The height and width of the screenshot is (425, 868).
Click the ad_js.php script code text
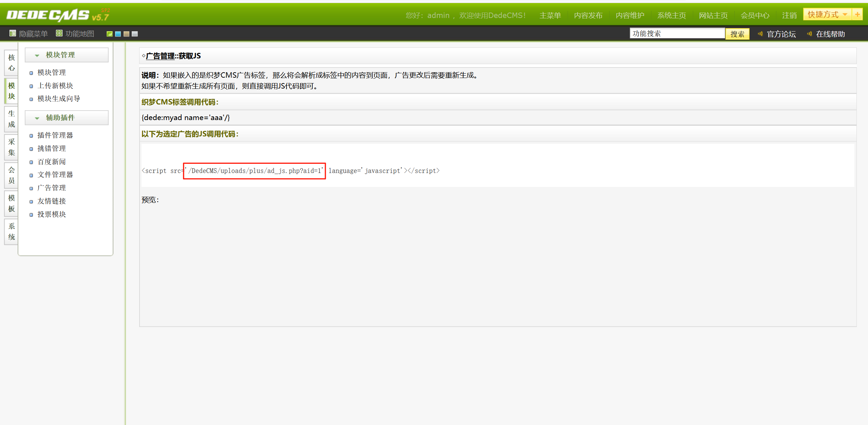[291, 171]
